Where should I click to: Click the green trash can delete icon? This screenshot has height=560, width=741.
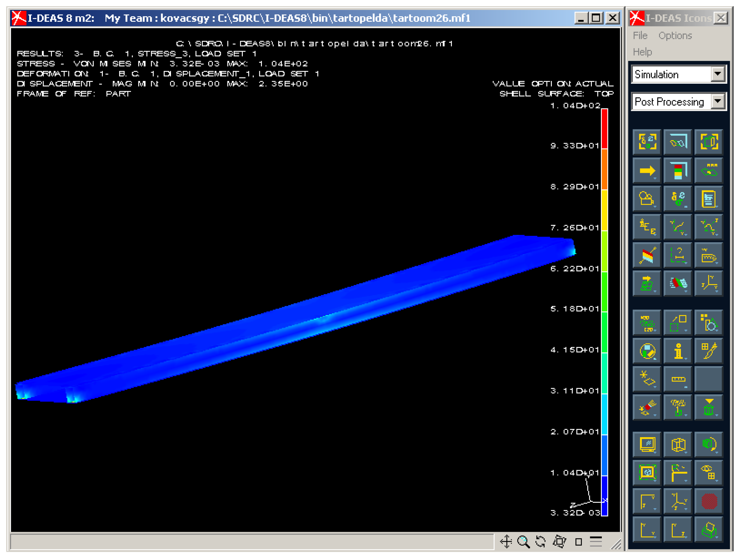[x=709, y=408]
